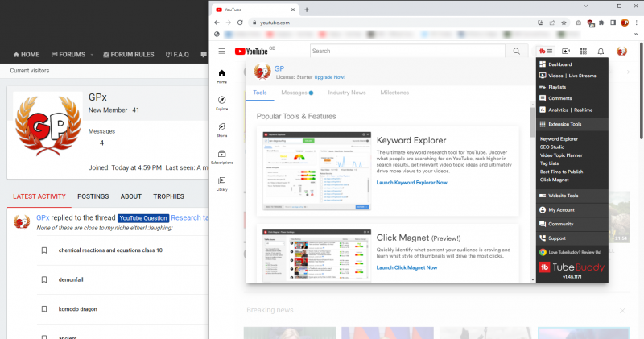
Task: Switch to the Postings tab
Action: coord(93,196)
